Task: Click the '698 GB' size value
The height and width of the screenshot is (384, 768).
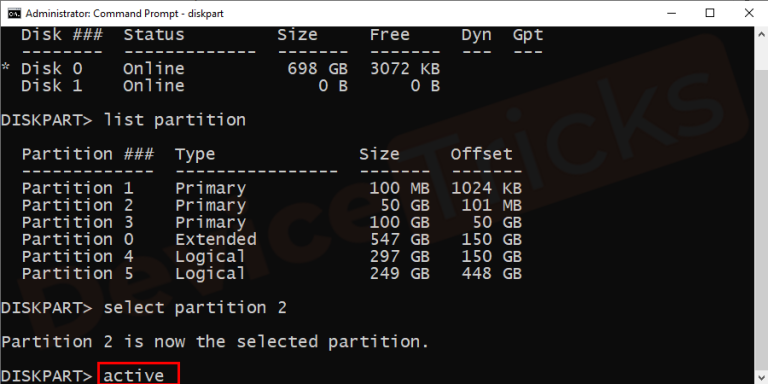Action: [318, 69]
